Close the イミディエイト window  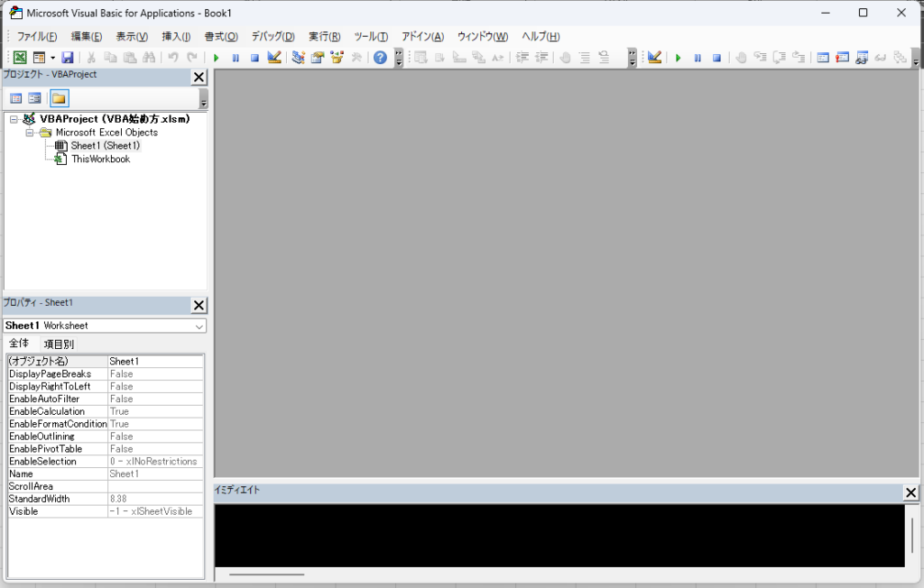pos(910,492)
